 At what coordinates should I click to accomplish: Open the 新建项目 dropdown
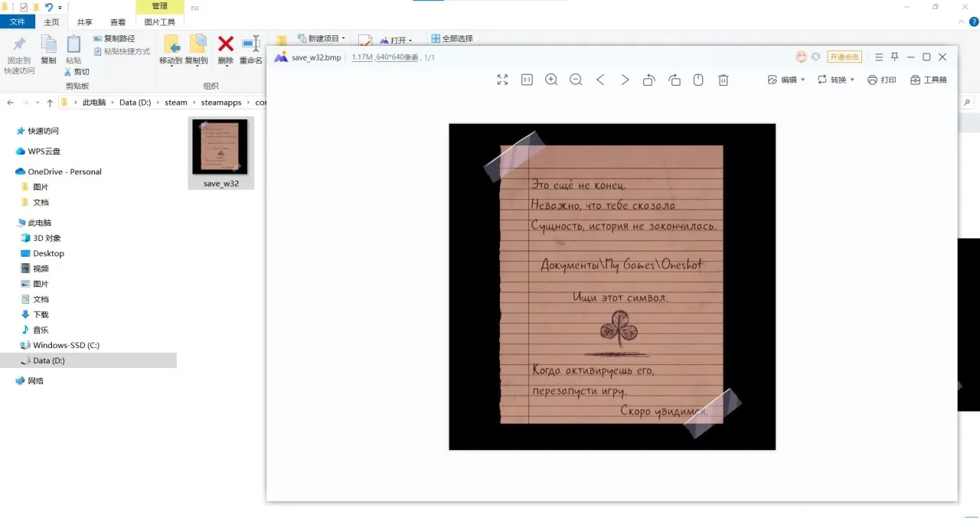pyautogui.click(x=321, y=38)
